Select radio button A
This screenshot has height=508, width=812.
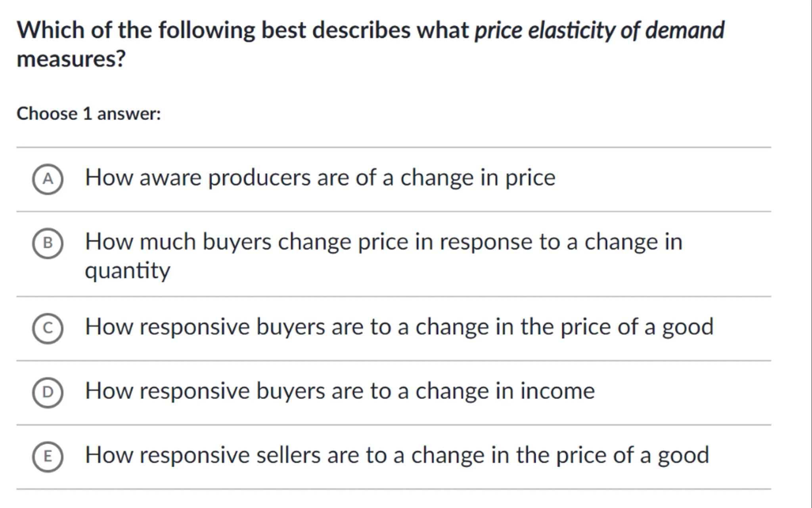48,179
